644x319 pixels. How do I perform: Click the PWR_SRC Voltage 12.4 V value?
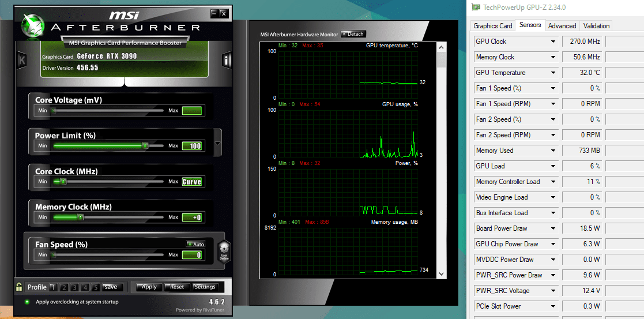coord(582,291)
